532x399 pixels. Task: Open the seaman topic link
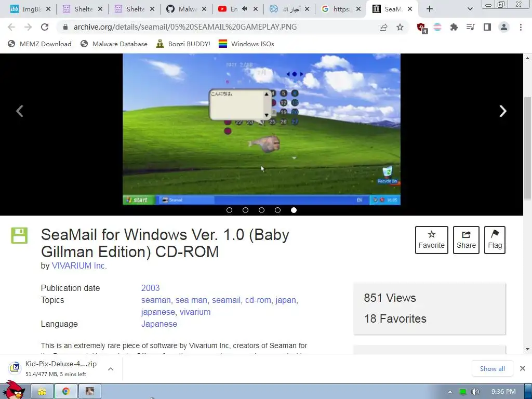click(x=156, y=300)
